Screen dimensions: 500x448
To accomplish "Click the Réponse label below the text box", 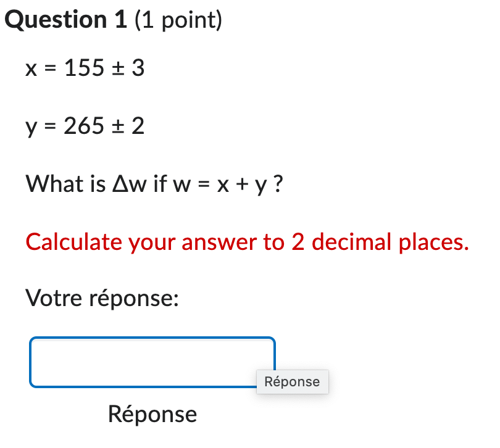I will click(152, 414).
